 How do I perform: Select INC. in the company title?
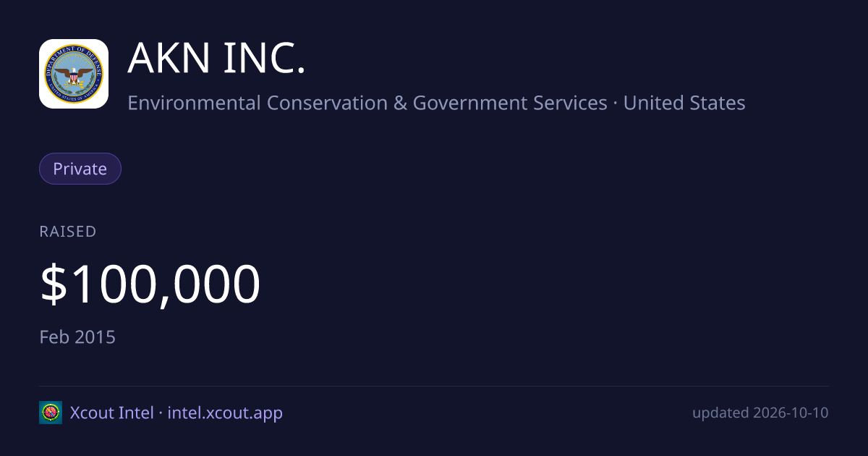(265, 58)
